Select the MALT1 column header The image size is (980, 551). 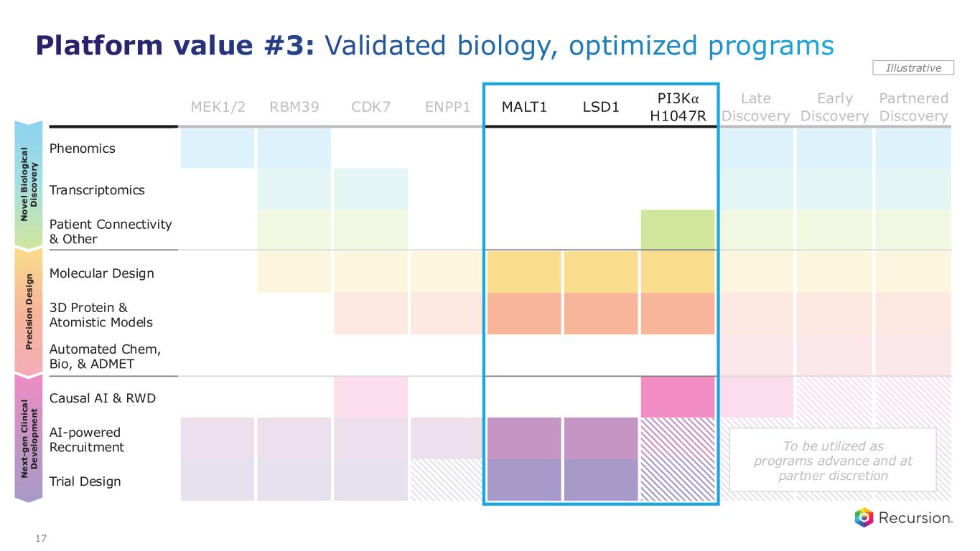[523, 108]
